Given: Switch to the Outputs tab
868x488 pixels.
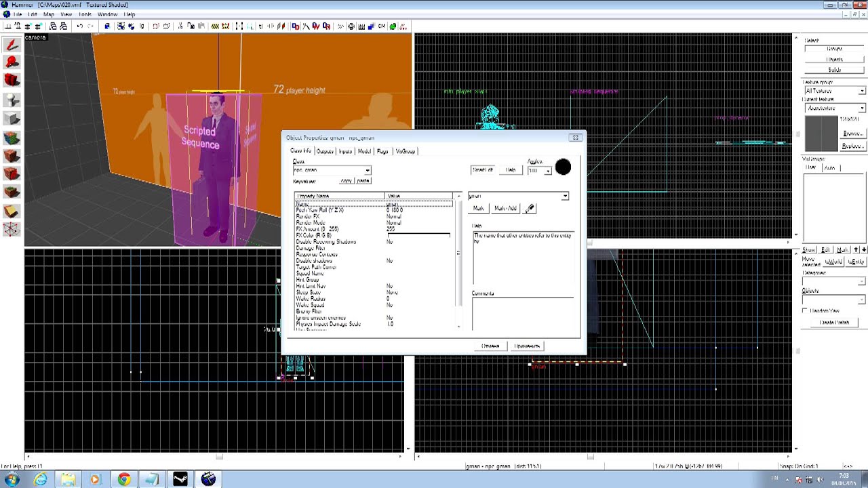Looking at the screenshot, I should 325,151.
